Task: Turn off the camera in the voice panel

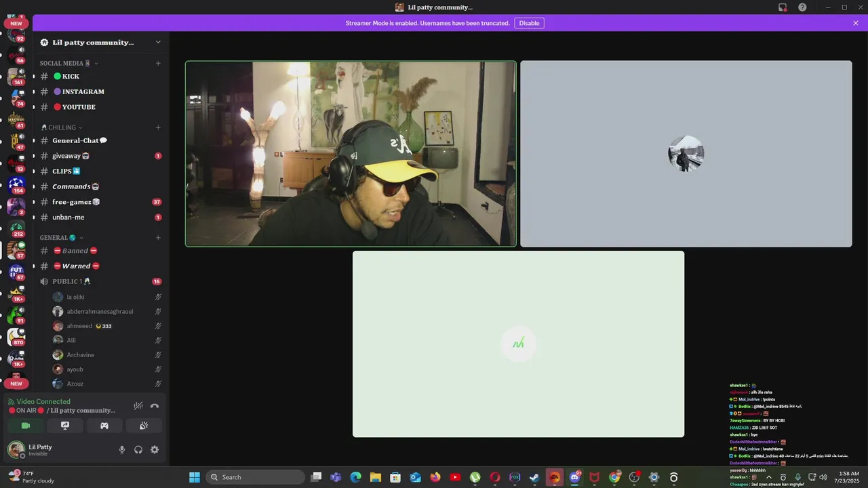Action: pos(26,426)
